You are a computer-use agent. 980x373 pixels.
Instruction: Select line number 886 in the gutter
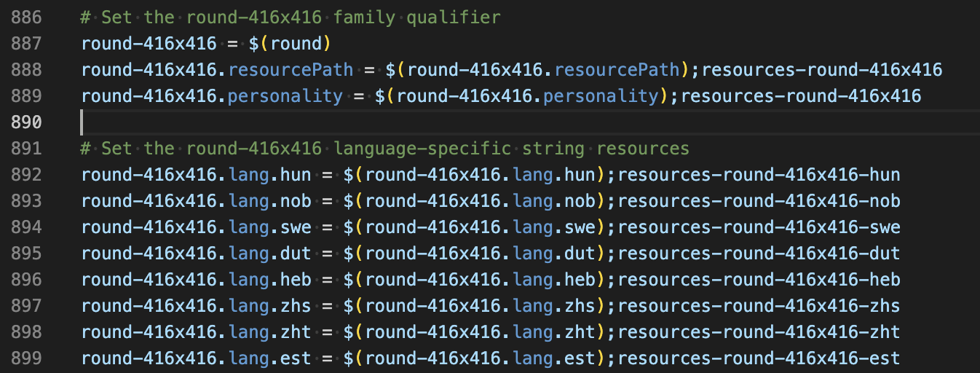[27, 17]
